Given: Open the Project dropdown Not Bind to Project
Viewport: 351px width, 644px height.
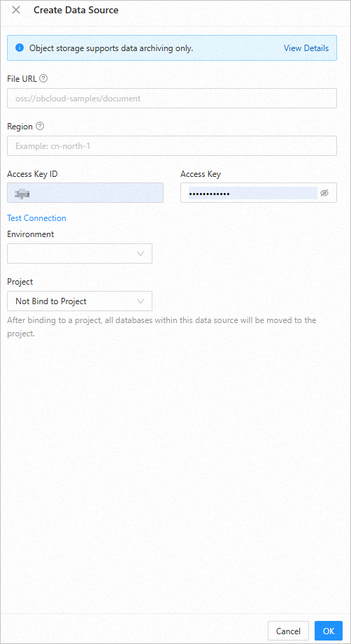Looking at the screenshot, I should [x=80, y=301].
